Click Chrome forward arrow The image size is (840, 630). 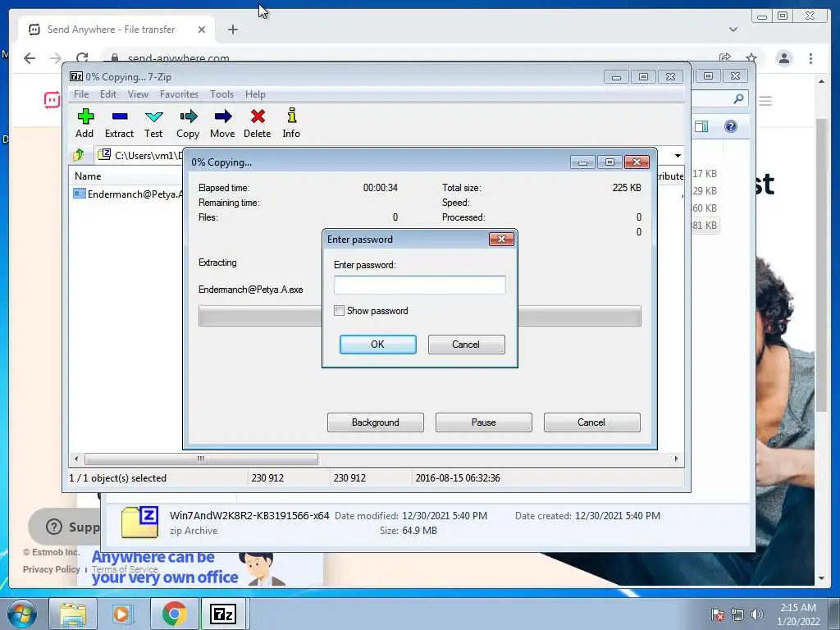point(56,58)
